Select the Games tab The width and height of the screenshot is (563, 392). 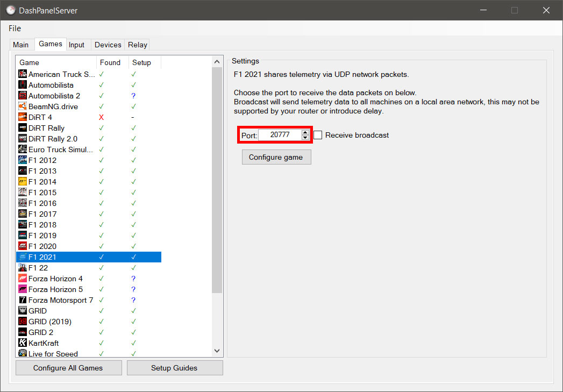50,44
